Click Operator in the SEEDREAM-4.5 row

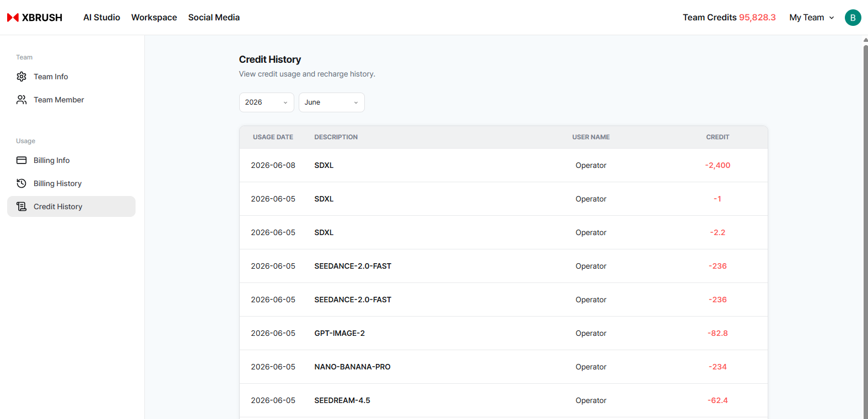(591, 400)
